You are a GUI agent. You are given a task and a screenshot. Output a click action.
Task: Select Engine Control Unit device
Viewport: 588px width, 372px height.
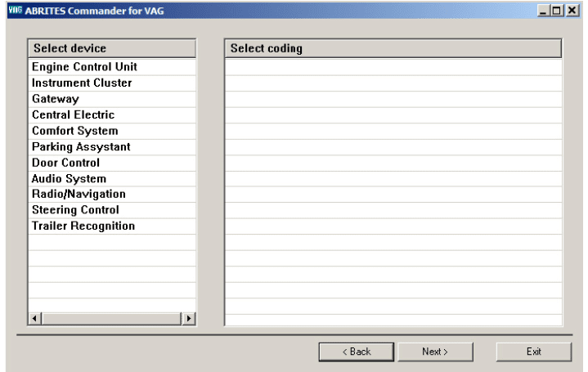coord(84,67)
